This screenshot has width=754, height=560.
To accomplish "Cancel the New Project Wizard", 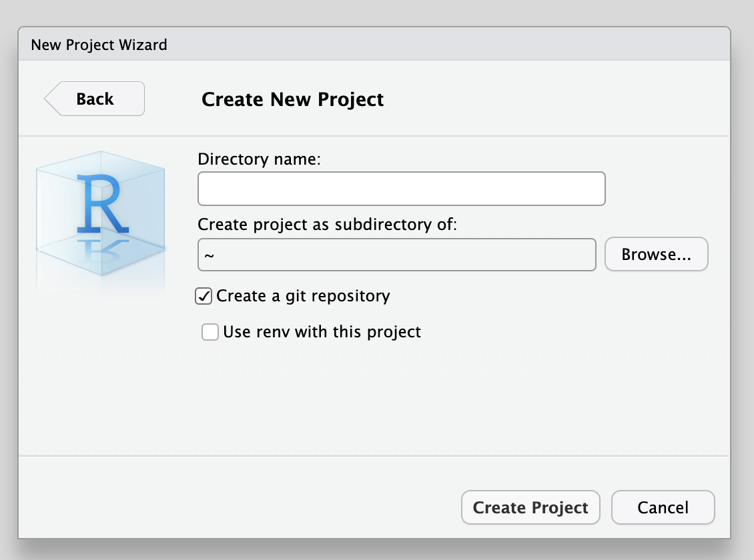I will click(x=663, y=508).
